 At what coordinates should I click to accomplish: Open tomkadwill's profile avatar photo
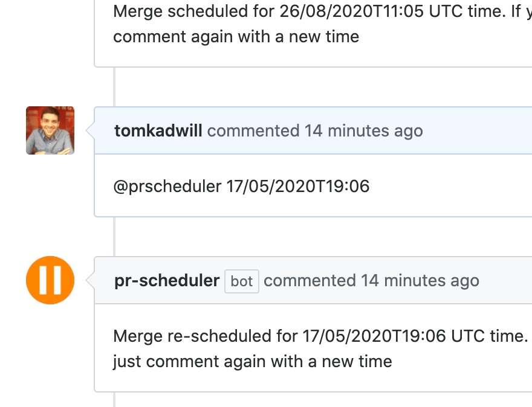tap(50, 130)
